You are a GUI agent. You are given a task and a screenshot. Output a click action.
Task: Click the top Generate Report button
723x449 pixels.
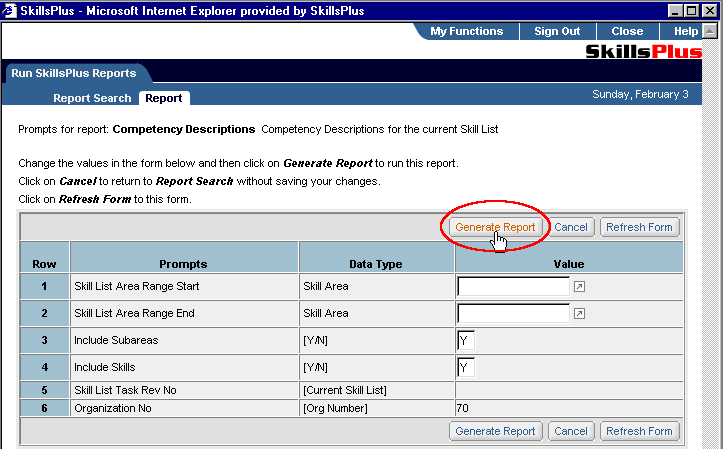pos(495,227)
